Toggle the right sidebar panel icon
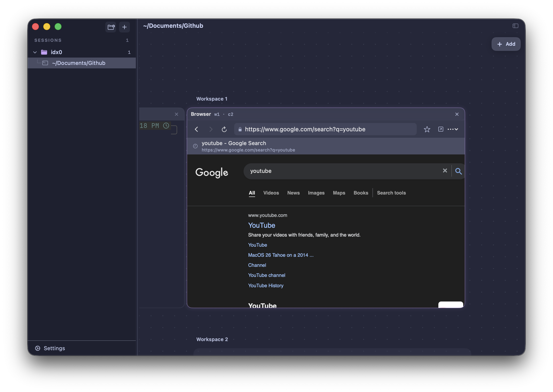Image resolution: width=553 pixels, height=392 pixels. pos(515,26)
